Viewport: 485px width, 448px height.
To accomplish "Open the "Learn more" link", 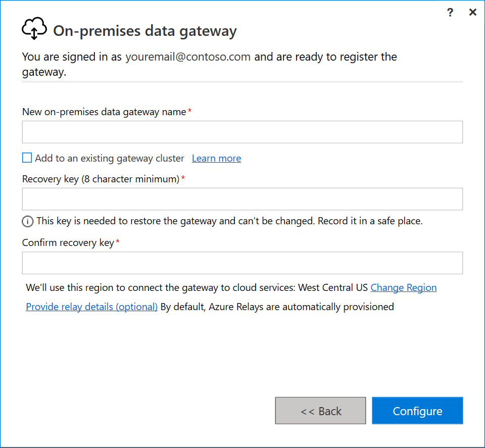I will point(216,158).
